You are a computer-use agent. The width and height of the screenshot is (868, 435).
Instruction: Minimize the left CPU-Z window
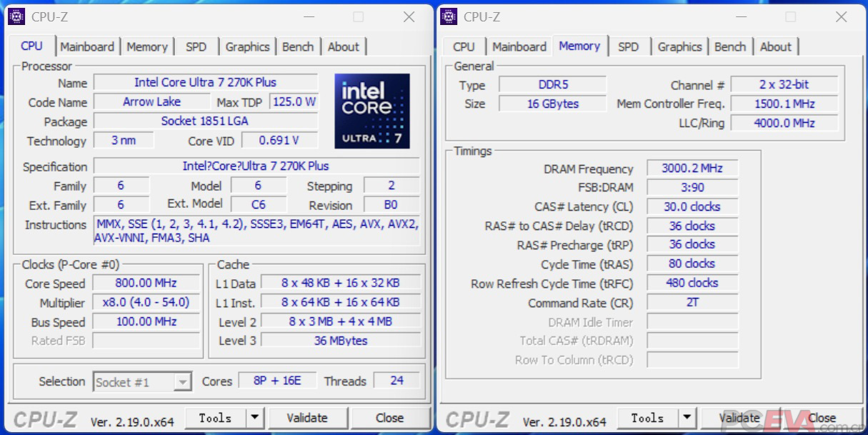point(308,16)
